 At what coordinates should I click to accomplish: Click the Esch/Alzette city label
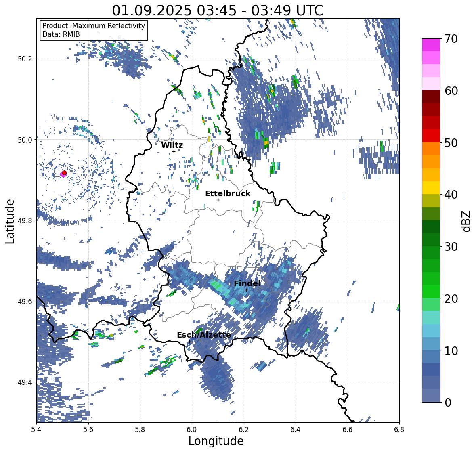(x=204, y=335)
